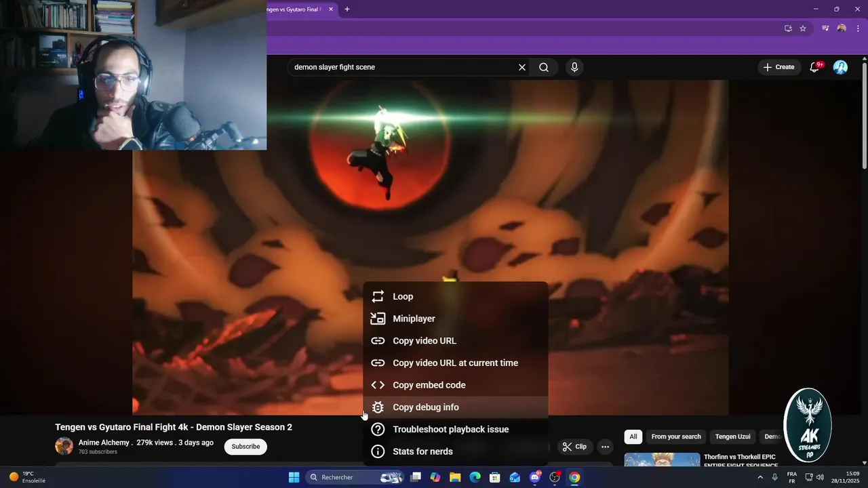The height and width of the screenshot is (488, 868).
Task: Click the page vertical scrollbar
Action: pyautogui.click(x=864, y=115)
